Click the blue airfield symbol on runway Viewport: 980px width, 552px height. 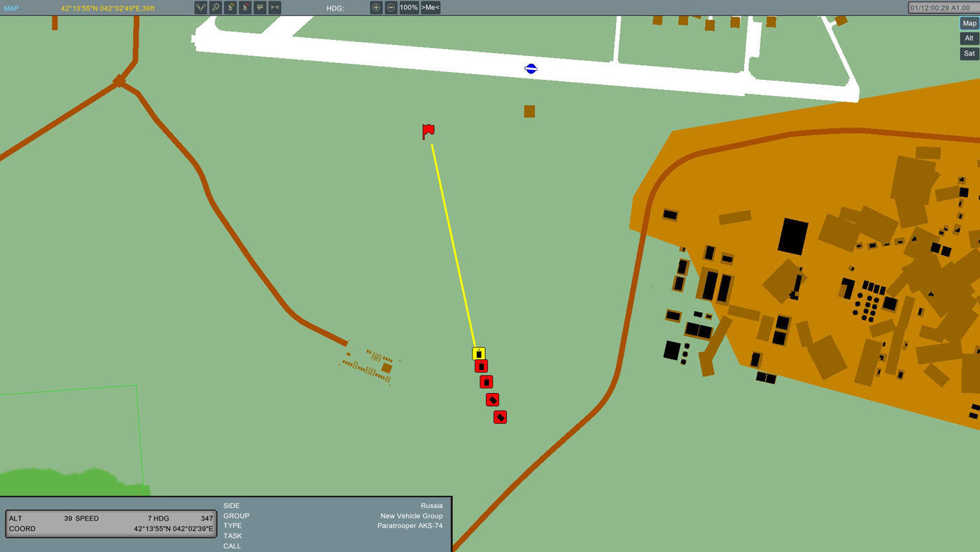tap(531, 69)
